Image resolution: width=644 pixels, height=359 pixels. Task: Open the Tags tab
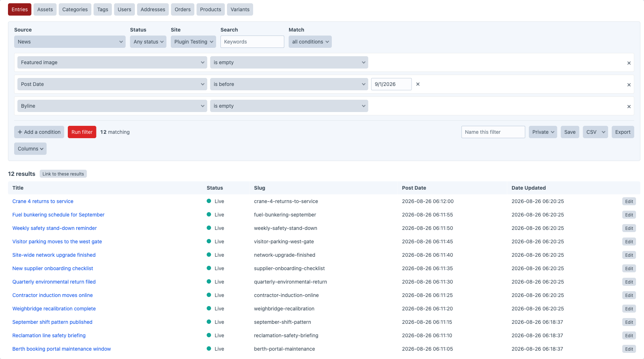103,9
